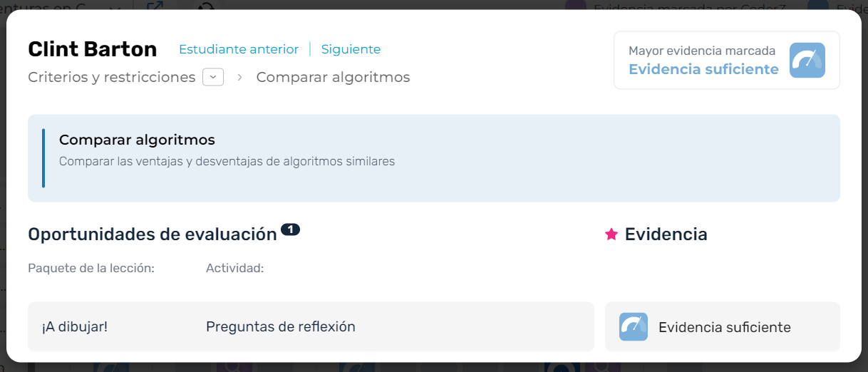The width and height of the screenshot is (868, 372).
Task: Select the Criterios y restricciones breadcrumb
Action: tap(111, 77)
